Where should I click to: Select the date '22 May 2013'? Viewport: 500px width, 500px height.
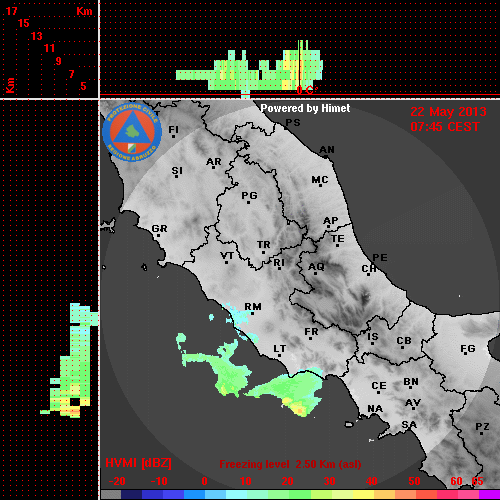point(448,112)
